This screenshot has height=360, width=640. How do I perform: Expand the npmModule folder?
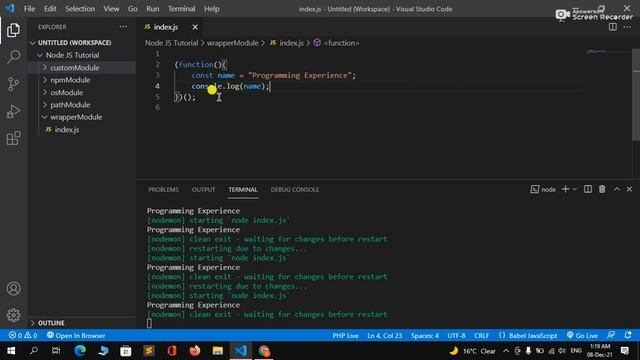tap(82, 80)
